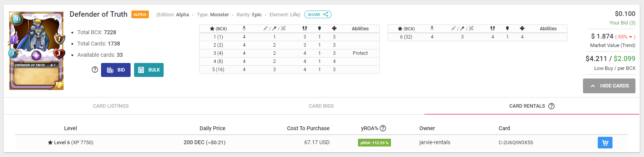644x157 pixels.
Task: Open the Your Bid (3) link
Action: pos(622,23)
